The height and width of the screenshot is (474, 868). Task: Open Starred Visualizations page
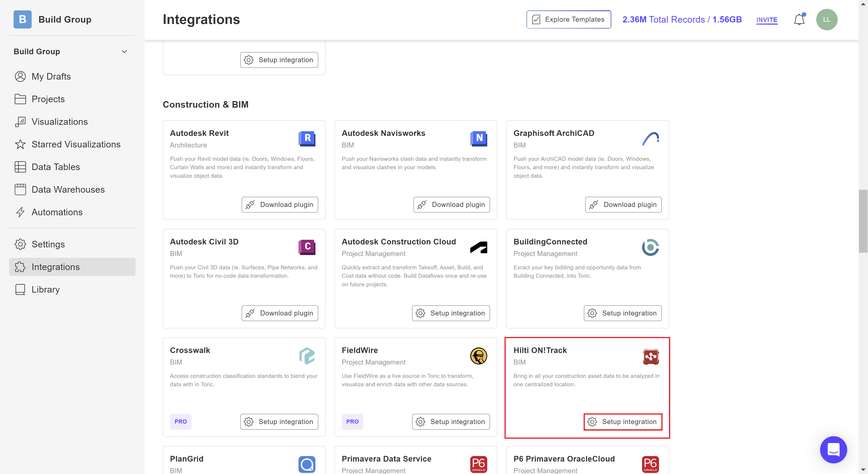coord(72,144)
